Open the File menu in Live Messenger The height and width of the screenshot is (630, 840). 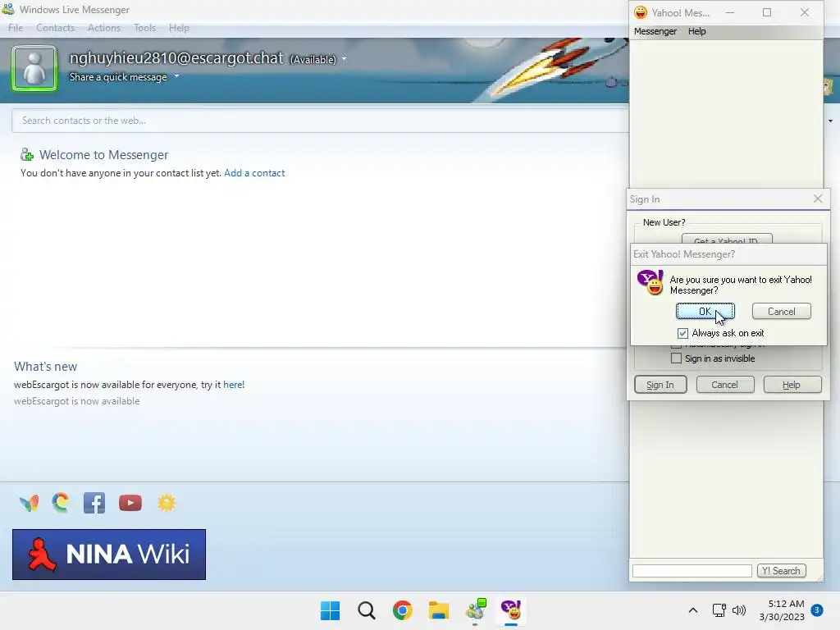click(16, 28)
